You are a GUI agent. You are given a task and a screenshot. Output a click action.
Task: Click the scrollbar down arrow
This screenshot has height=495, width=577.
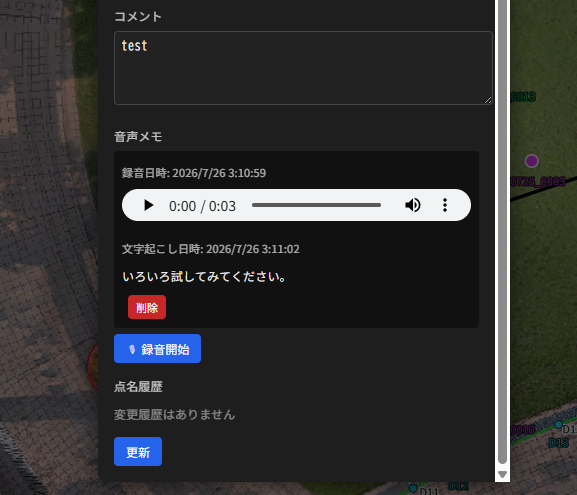tap(502, 474)
